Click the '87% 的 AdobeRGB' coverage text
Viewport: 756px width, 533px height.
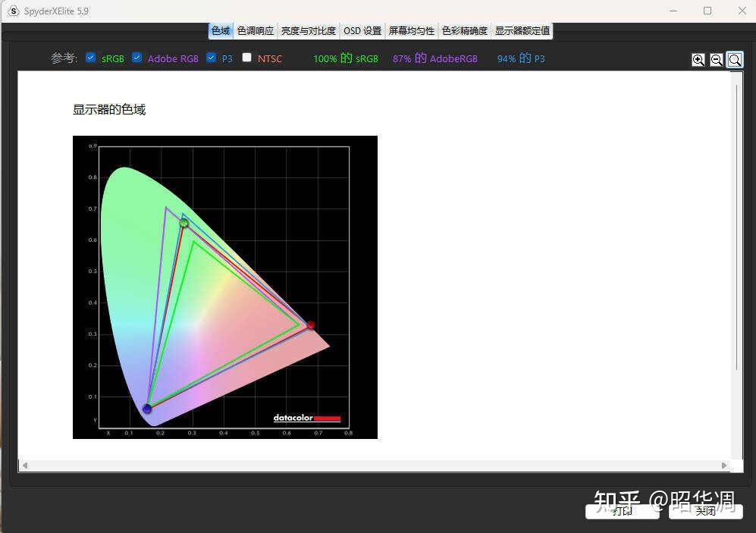435,58
